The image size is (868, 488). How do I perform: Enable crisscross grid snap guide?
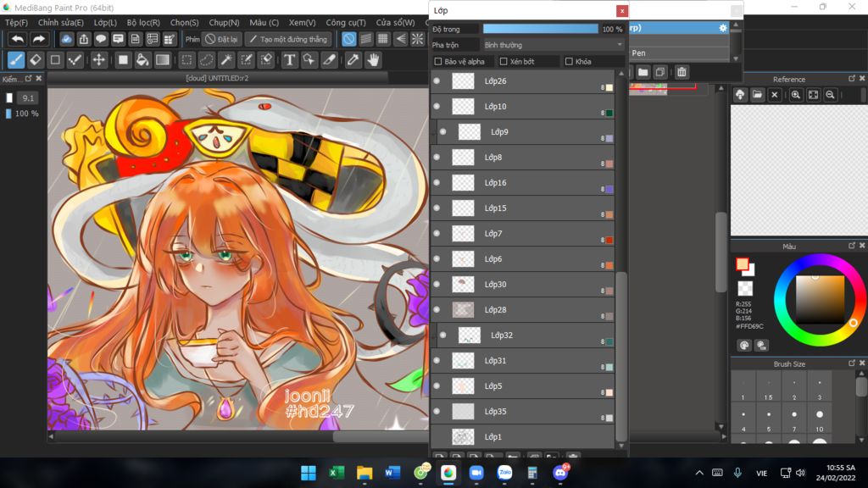tap(383, 39)
